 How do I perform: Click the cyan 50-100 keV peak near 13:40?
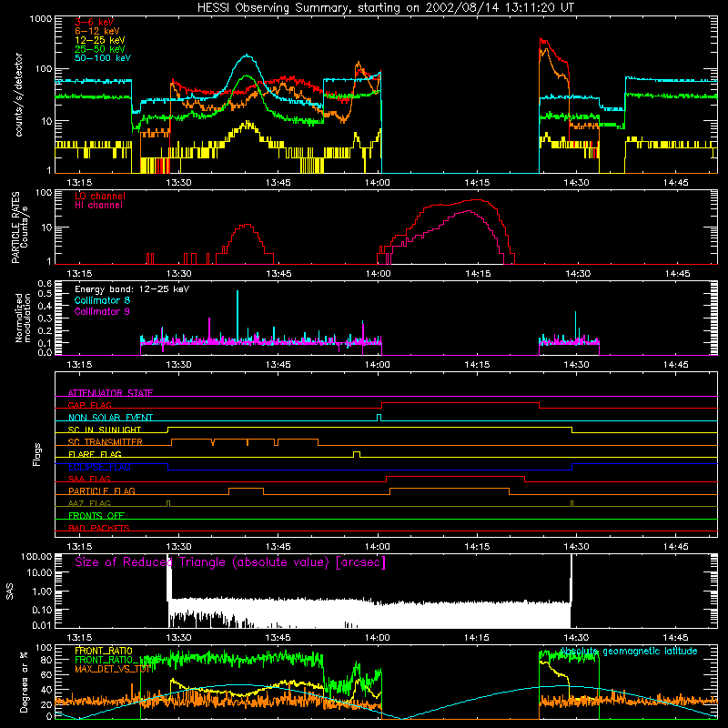[247, 56]
